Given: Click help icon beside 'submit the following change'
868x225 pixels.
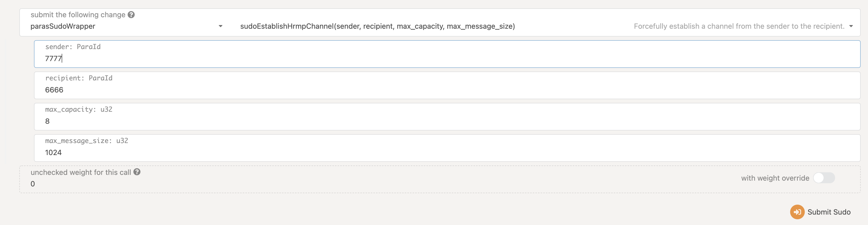Looking at the screenshot, I should pyautogui.click(x=131, y=14).
